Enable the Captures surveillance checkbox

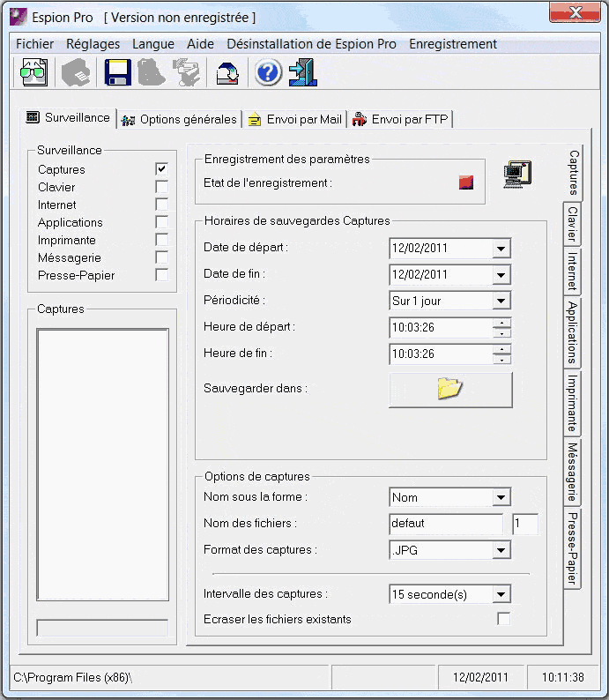(161, 168)
